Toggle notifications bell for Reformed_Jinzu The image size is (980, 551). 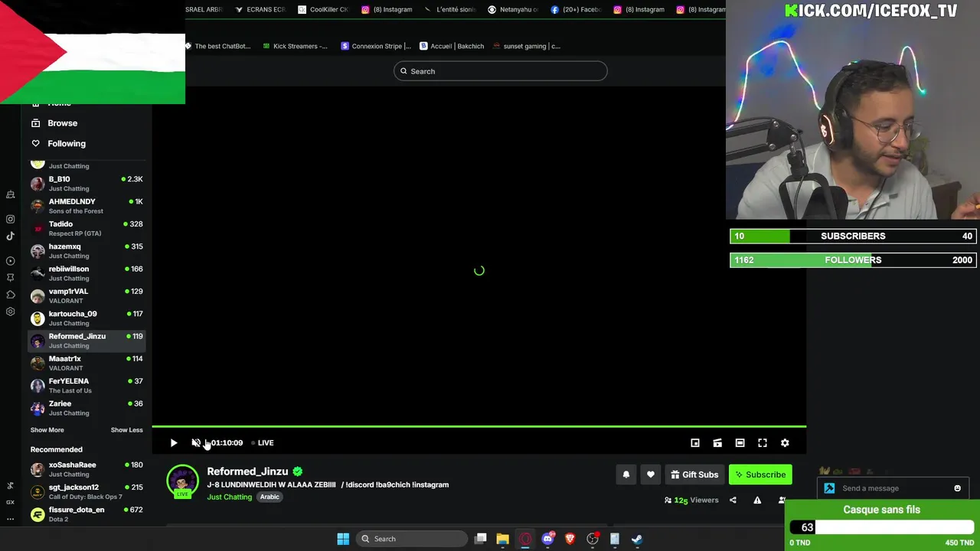(x=626, y=474)
